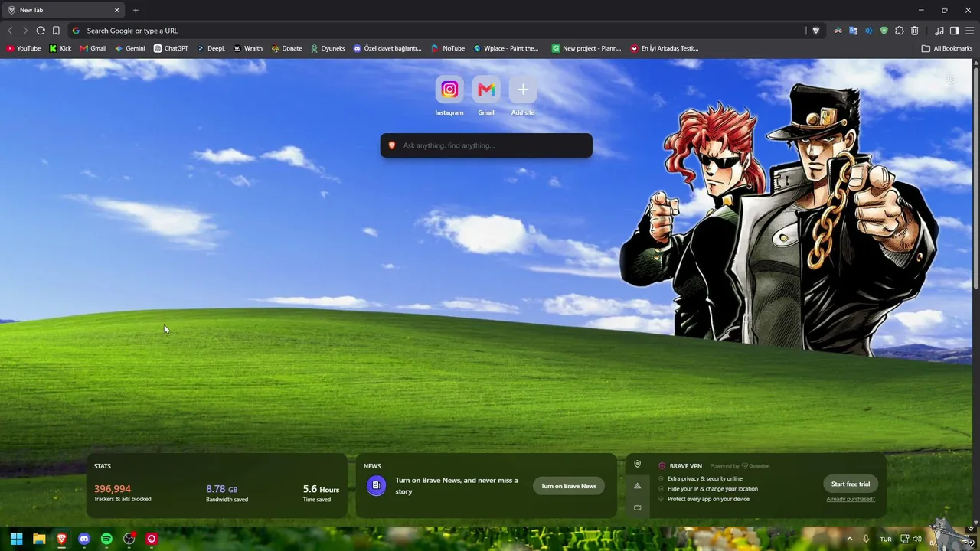Open the network tray icon
The image size is (980, 551).
tap(904, 539)
